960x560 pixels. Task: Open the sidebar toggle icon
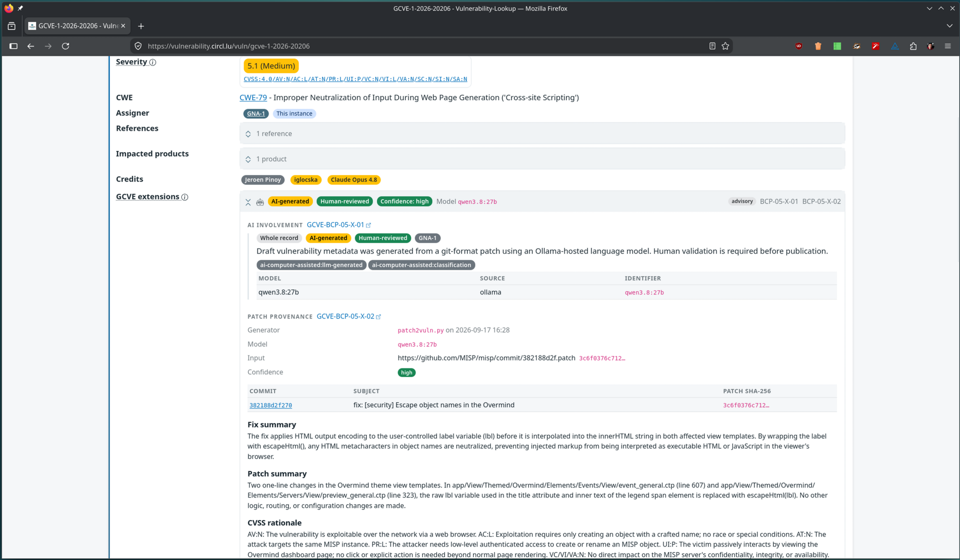(x=13, y=46)
